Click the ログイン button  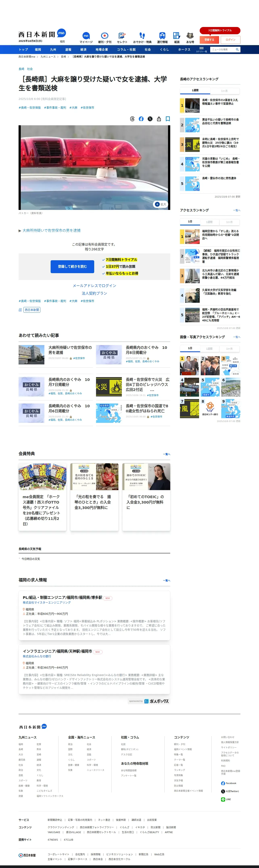[x=231, y=40]
